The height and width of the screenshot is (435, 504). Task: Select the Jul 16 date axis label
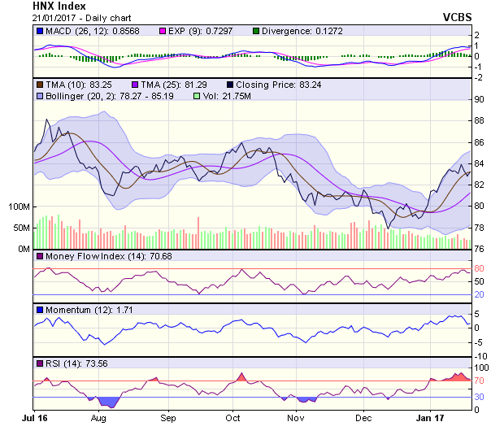(34, 418)
